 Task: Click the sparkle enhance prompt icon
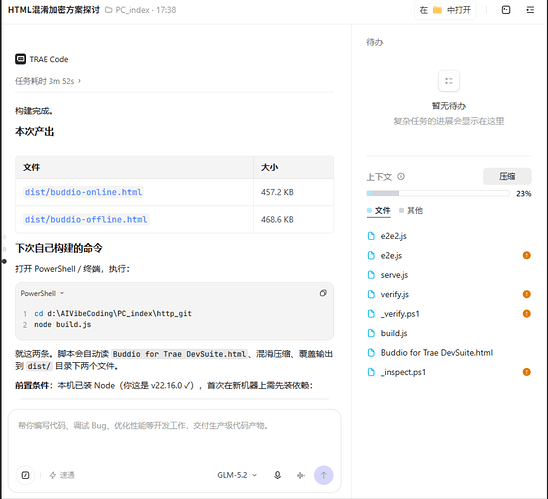301,475
